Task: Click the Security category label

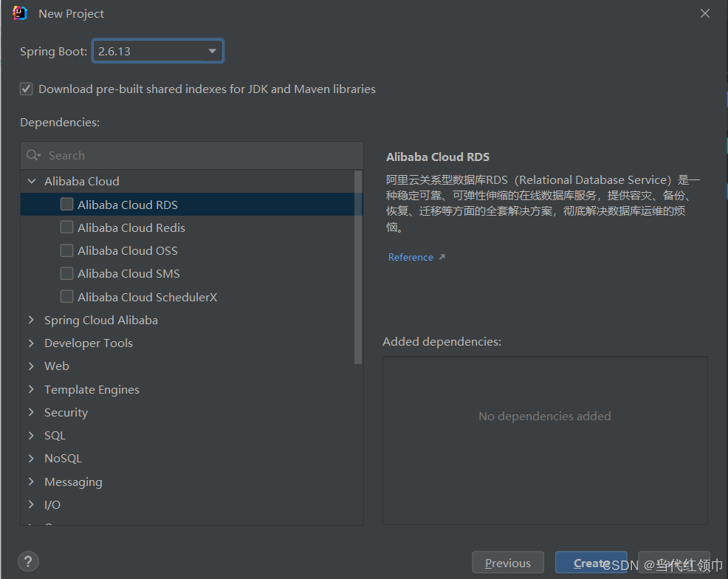Action: [66, 412]
